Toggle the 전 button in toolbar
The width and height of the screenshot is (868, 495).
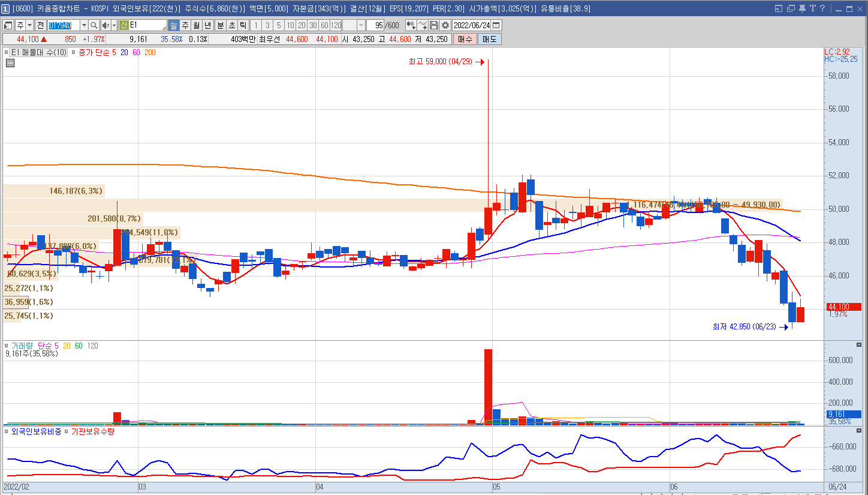(x=40, y=25)
